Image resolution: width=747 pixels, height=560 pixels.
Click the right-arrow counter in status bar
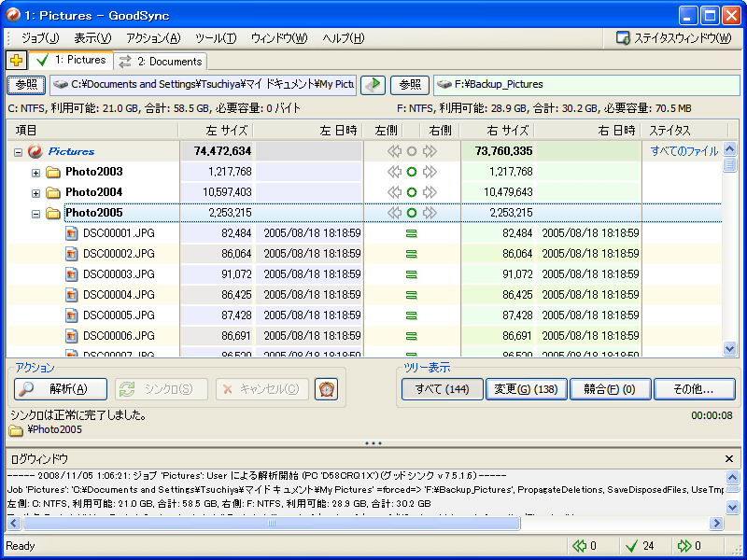(x=690, y=546)
